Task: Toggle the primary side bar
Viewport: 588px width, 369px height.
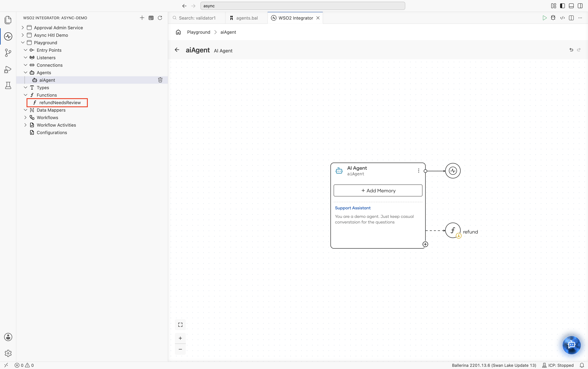Action: coord(562,6)
